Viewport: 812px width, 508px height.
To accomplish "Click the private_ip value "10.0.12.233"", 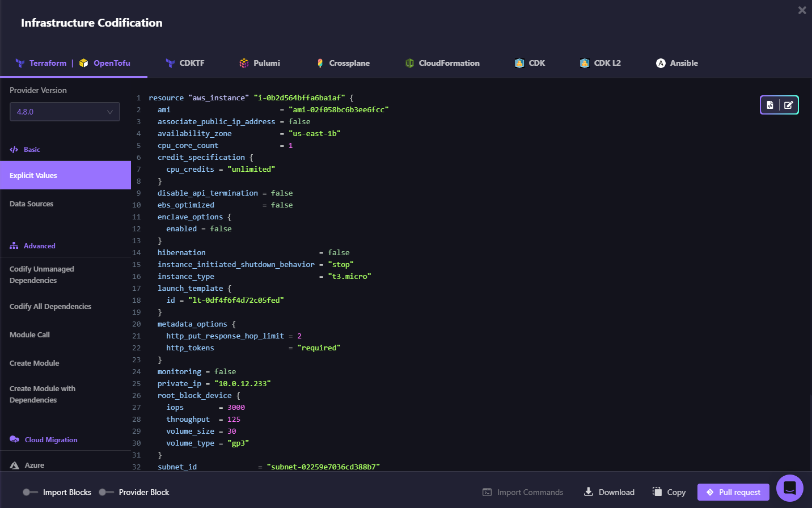I will click(x=243, y=383).
